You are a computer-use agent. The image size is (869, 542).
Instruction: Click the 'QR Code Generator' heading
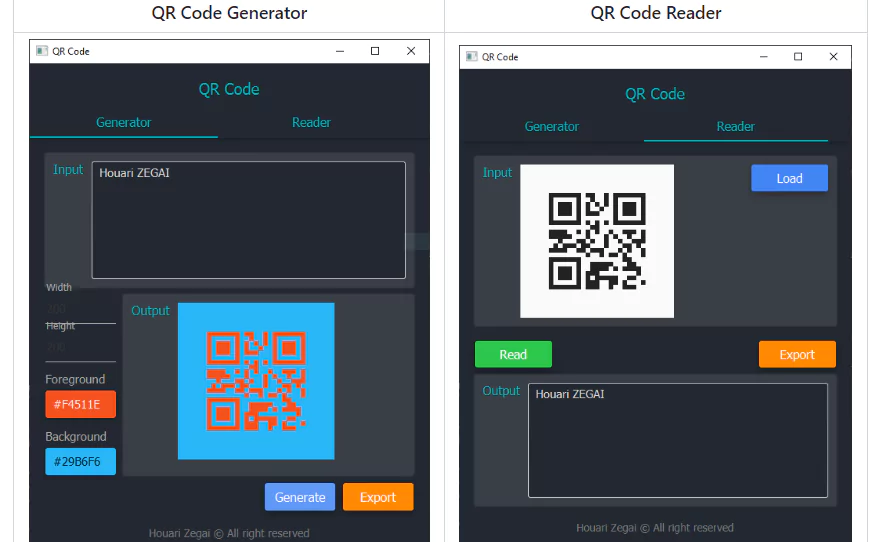pos(229,13)
